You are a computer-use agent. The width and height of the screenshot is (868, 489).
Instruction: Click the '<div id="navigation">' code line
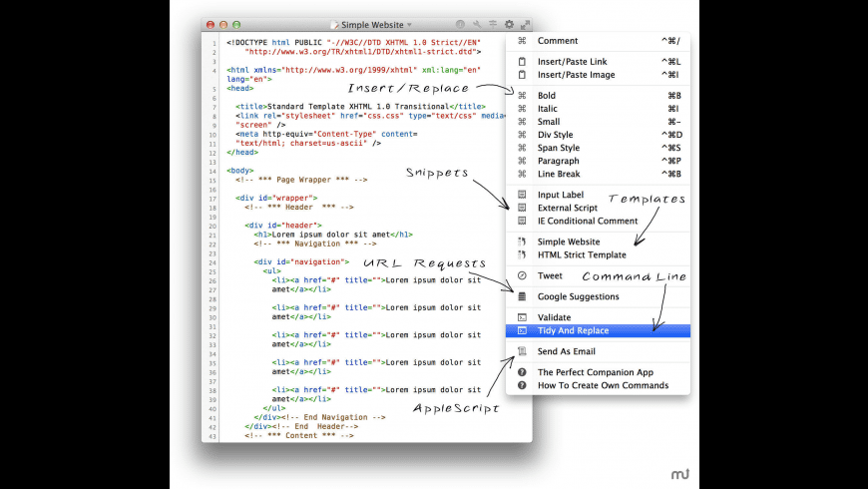tap(301, 261)
